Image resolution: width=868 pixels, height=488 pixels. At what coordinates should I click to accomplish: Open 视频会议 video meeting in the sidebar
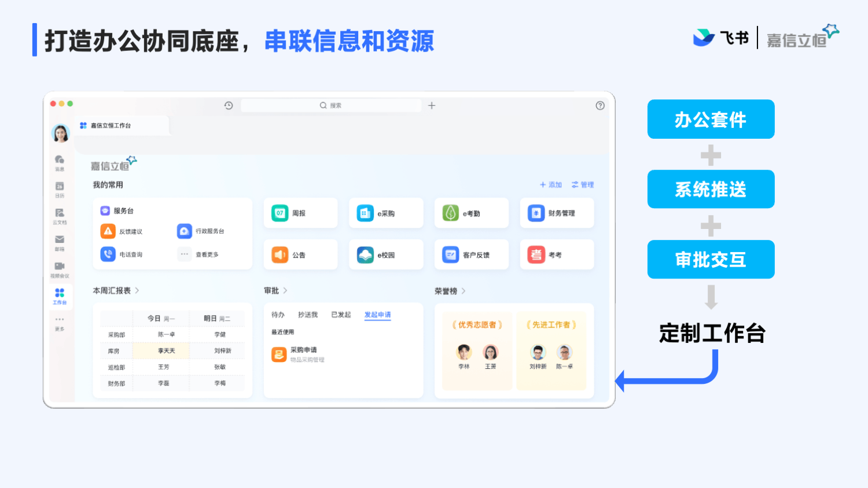(60, 269)
